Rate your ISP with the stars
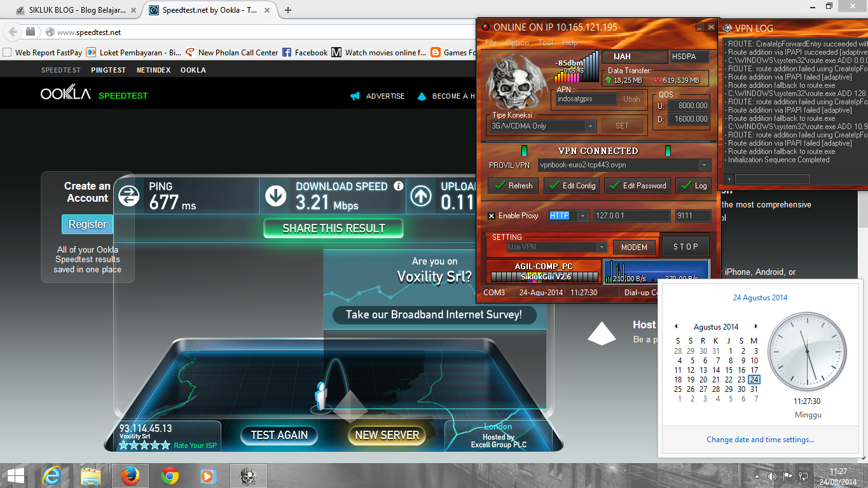Screen dimensions: 868x488 coord(144,445)
